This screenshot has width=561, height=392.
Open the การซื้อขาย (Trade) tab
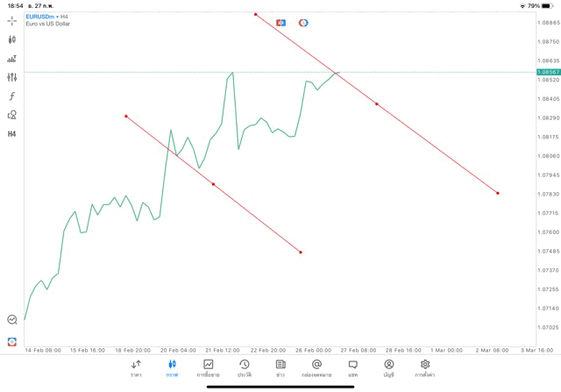pyautogui.click(x=208, y=367)
